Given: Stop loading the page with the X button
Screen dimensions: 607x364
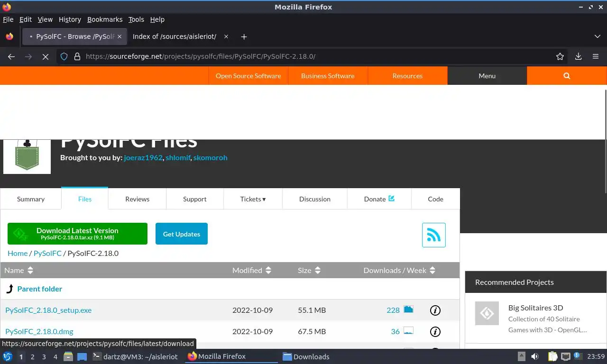Looking at the screenshot, I should tap(46, 56).
